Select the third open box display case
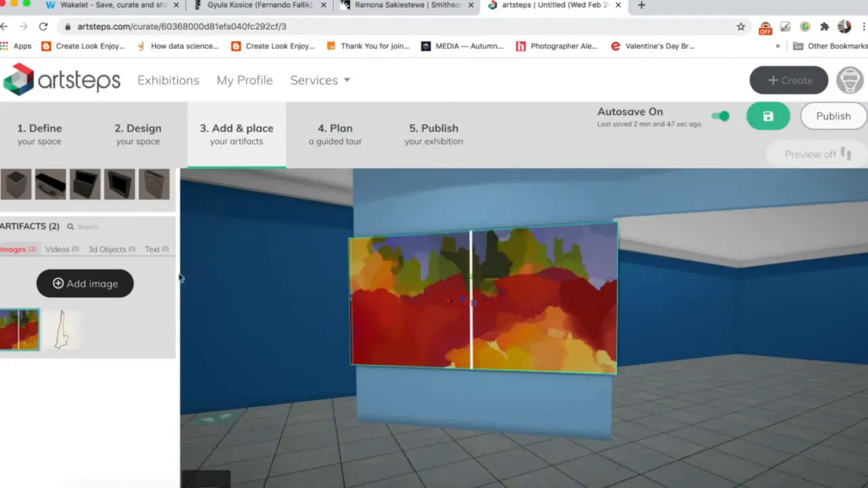This screenshot has width=868, height=488. click(85, 184)
